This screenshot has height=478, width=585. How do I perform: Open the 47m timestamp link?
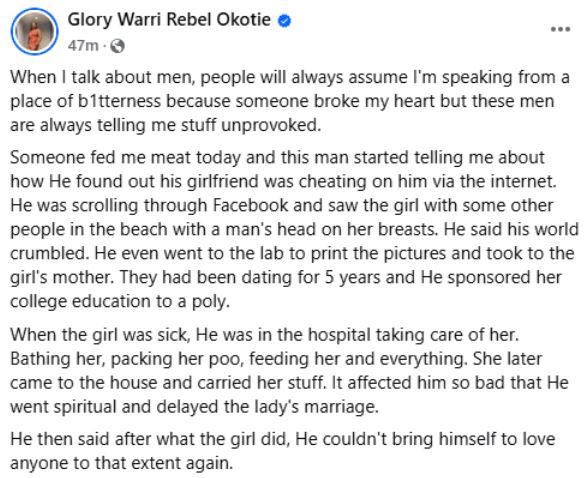(83, 46)
